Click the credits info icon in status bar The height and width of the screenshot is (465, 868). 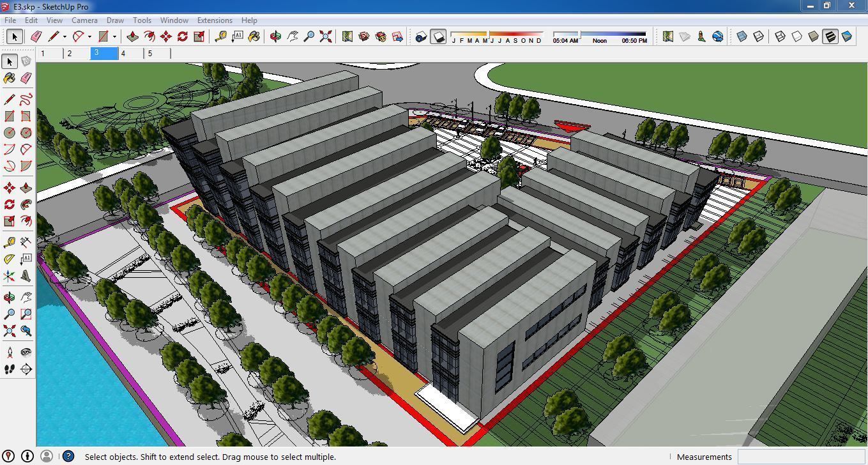click(x=27, y=456)
